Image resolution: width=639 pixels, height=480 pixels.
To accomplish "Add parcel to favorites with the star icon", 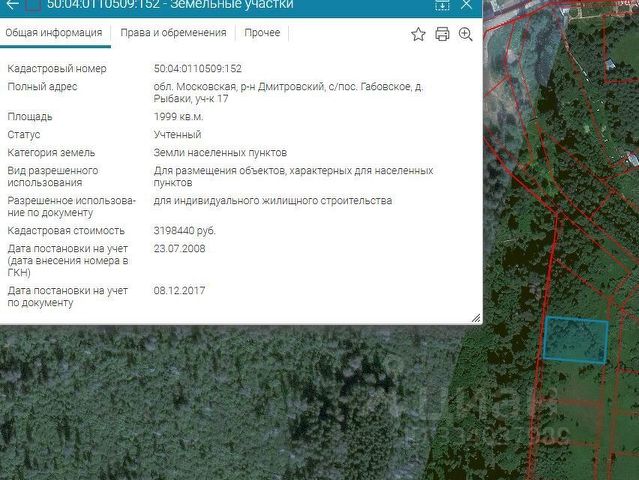I will coord(418,34).
